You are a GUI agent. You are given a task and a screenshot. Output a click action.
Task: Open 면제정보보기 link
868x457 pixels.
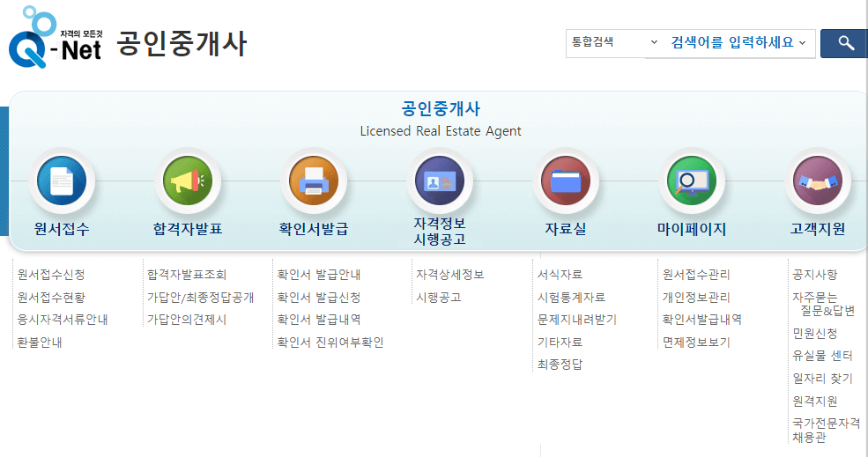[x=696, y=343]
